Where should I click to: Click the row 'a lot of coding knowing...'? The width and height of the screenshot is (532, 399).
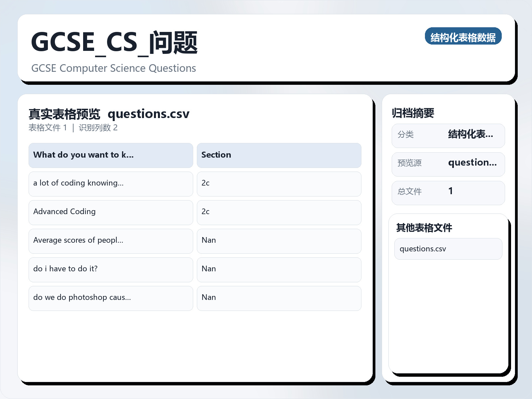pos(78,183)
